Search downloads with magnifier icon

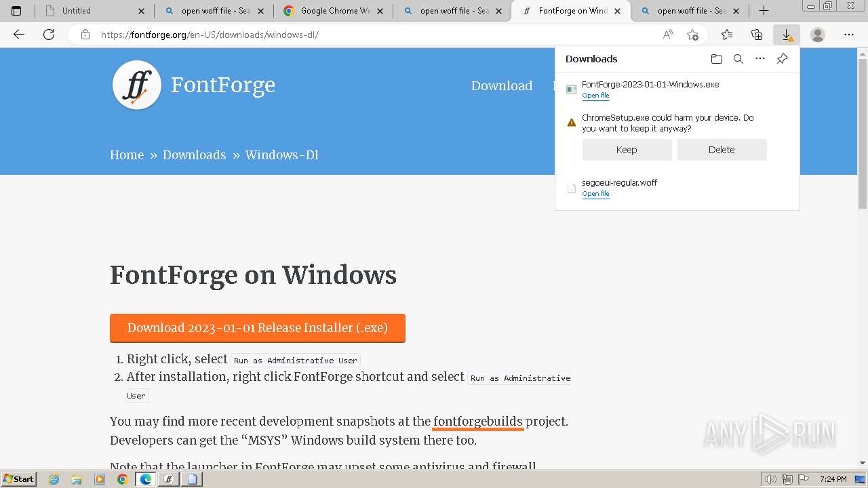(x=738, y=59)
